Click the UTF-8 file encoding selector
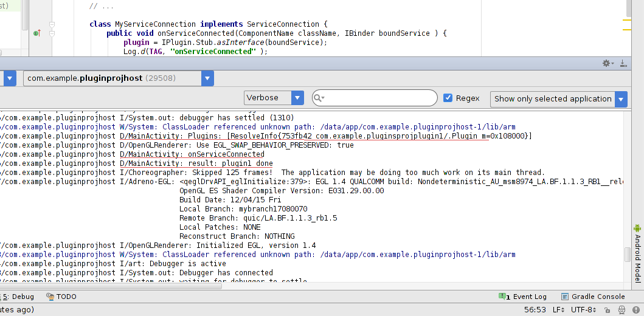The image size is (644, 316). coord(584,310)
